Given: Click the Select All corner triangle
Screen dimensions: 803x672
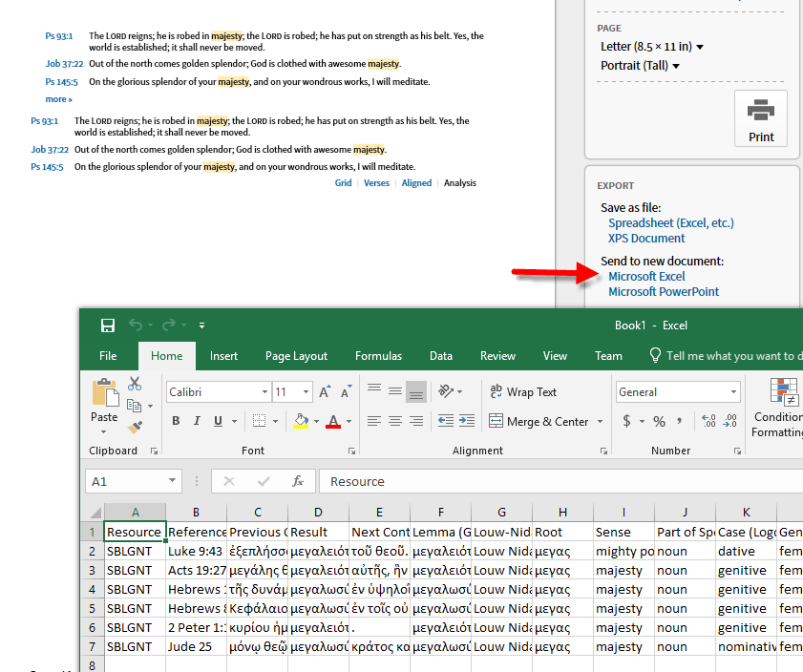Looking at the screenshot, I should pyautogui.click(x=95, y=513).
